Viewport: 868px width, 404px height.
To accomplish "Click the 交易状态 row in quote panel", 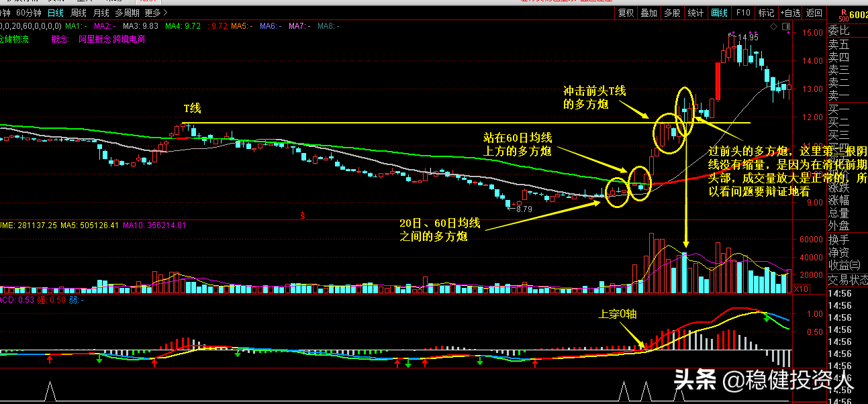I will tap(847, 280).
